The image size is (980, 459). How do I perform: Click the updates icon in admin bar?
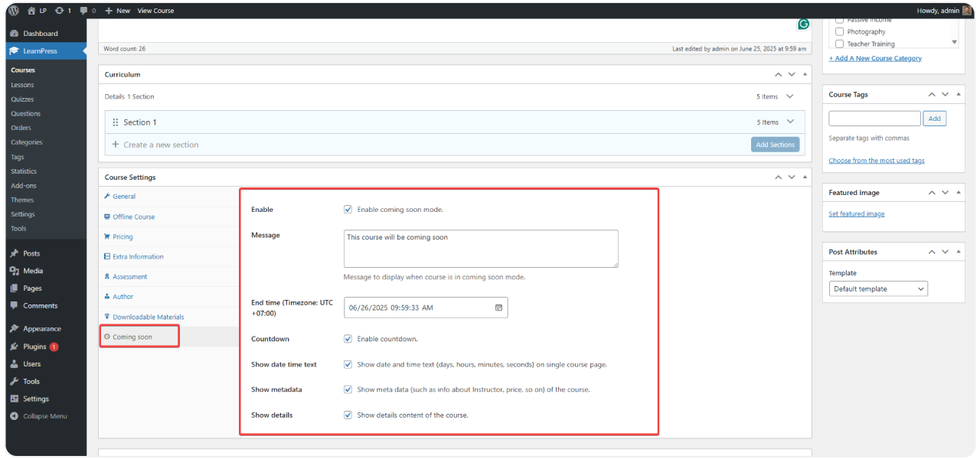pyautogui.click(x=60, y=11)
